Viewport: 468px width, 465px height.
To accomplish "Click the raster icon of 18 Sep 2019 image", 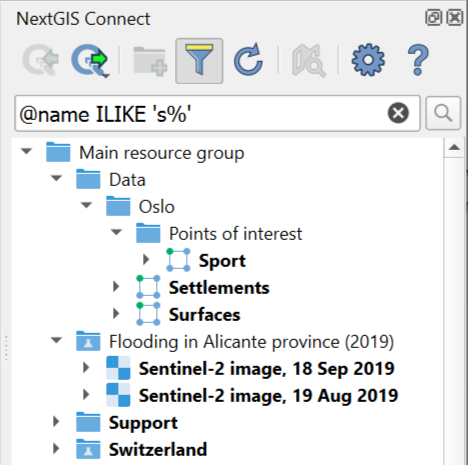I will coord(118,368).
